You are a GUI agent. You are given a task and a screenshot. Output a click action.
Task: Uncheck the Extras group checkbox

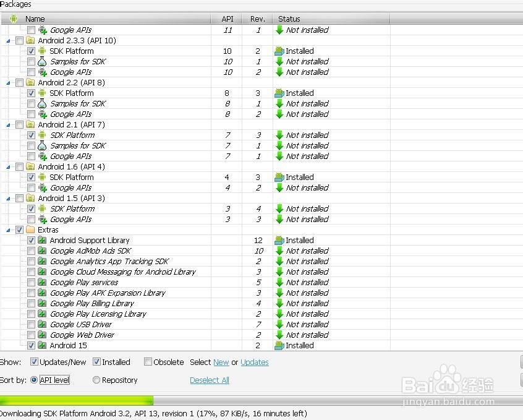20,229
